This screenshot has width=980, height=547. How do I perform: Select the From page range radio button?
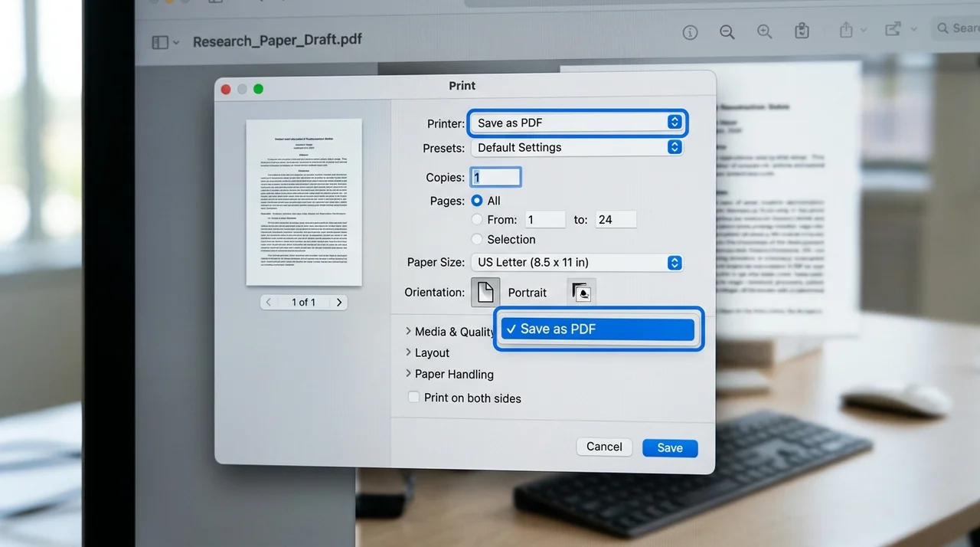tap(477, 220)
